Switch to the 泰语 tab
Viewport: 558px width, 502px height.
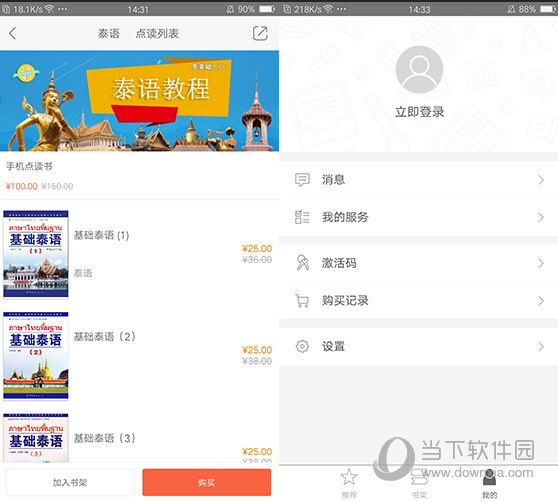[x=109, y=33]
